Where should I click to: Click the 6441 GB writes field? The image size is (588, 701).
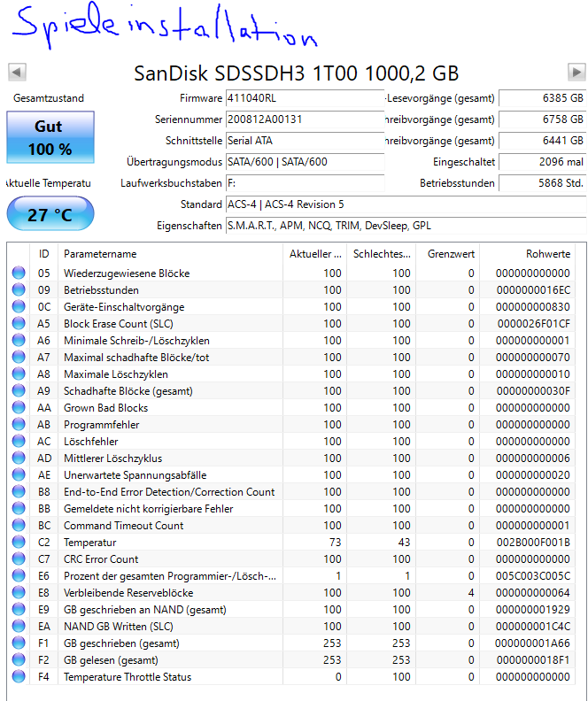[x=542, y=141]
